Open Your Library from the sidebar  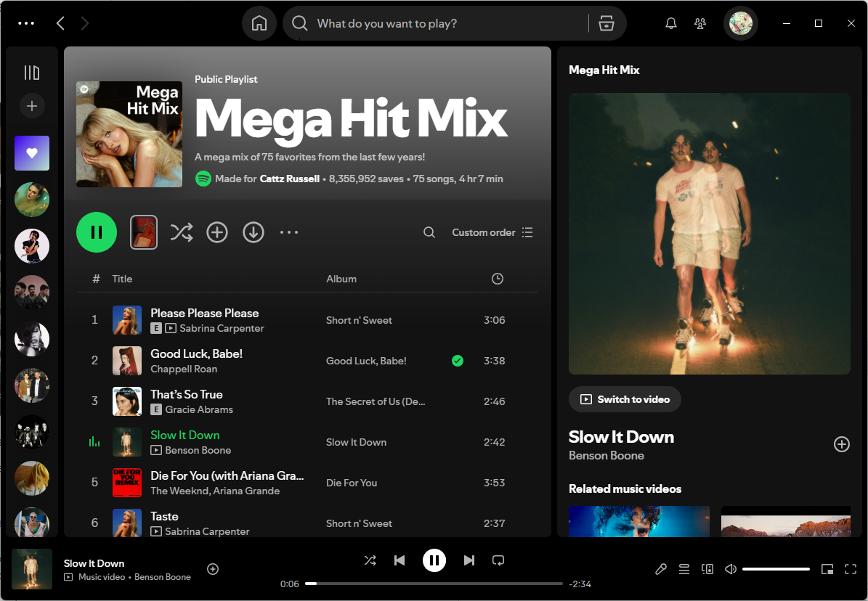click(x=32, y=72)
